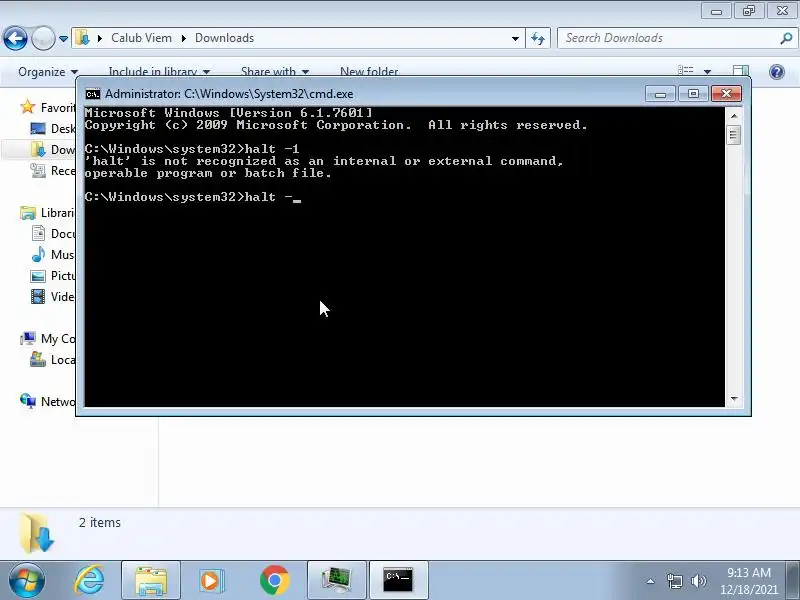Maximize the cmd.exe window

(693, 94)
